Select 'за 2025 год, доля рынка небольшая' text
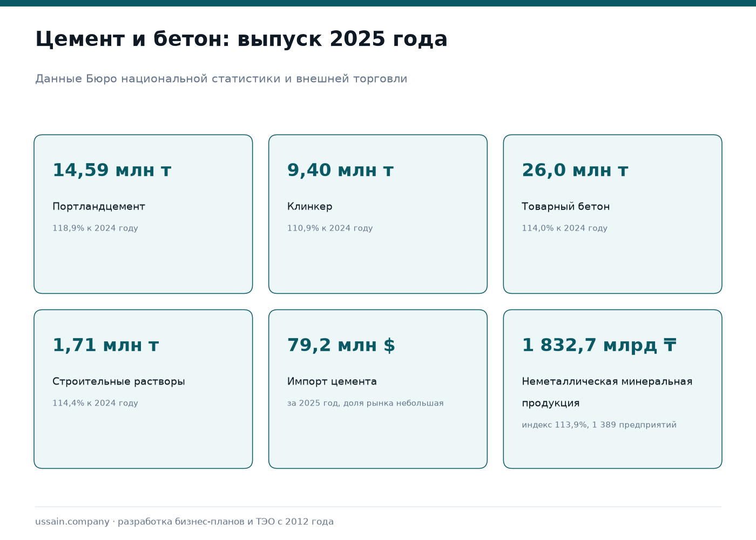This screenshot has width=756, height=540. tap(365, 403)
